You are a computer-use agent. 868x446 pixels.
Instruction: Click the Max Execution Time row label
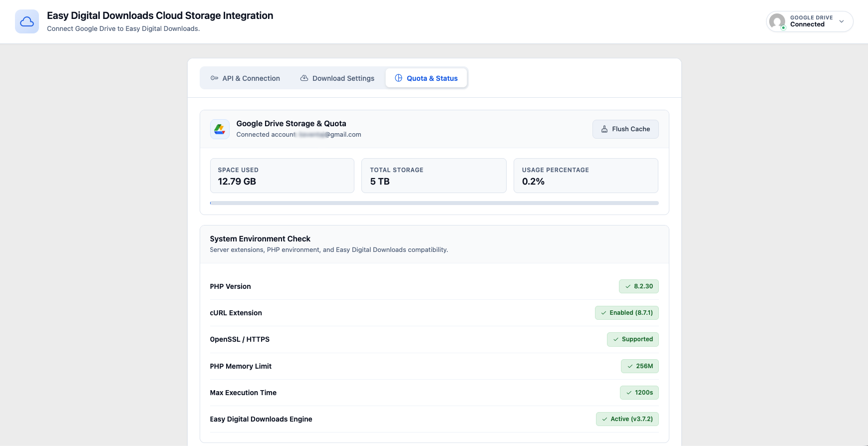coord(243,393)
